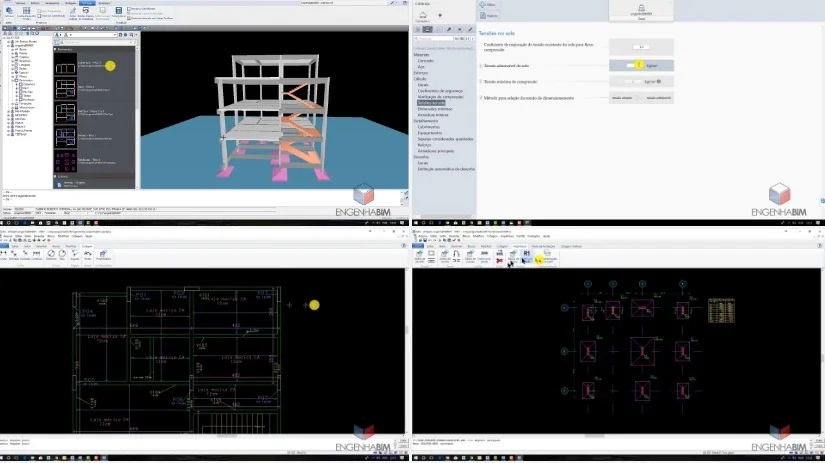Open the dropdown above the drawings thumbnail list

86,35
